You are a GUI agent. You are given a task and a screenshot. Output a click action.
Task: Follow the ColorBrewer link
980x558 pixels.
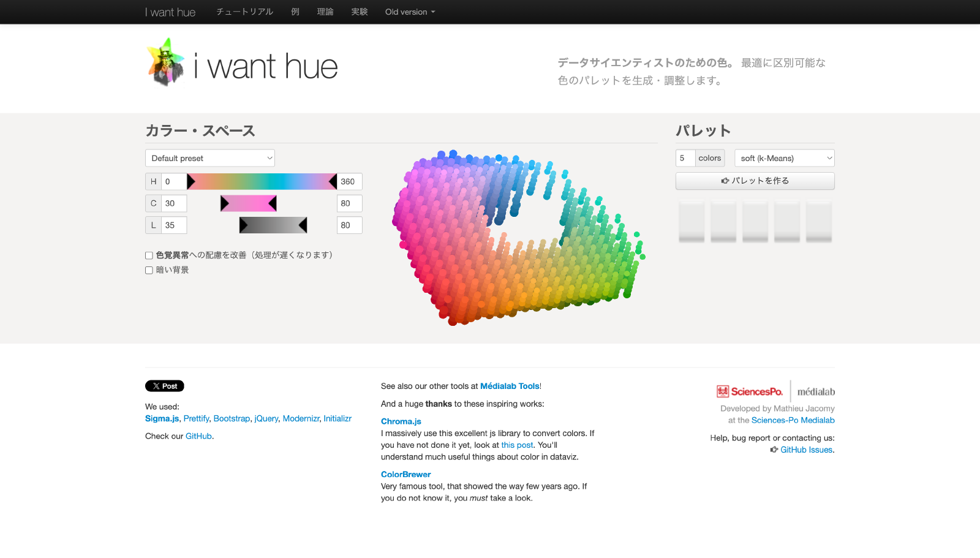point(405,474)
